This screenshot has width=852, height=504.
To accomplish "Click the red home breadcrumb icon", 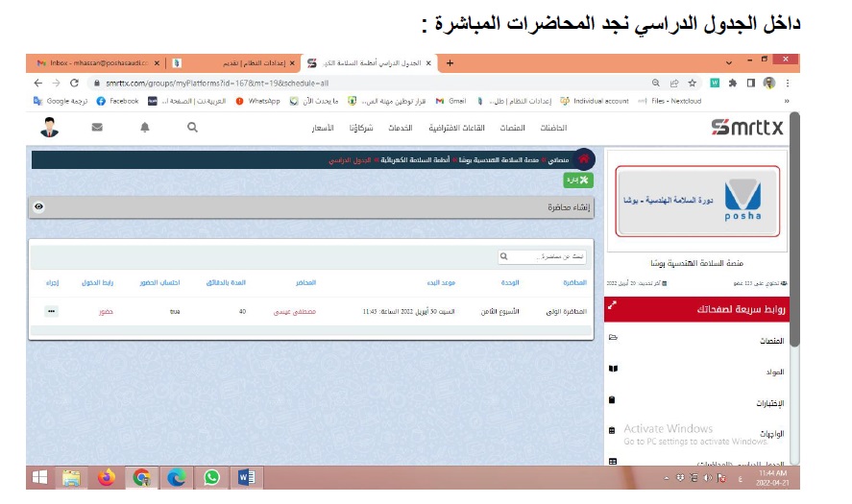I will 584,159.
